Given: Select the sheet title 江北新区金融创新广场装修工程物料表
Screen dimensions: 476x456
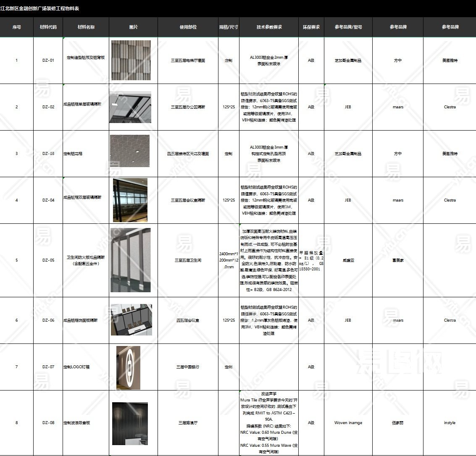Looking at the screenshot, I should [40, 8].
